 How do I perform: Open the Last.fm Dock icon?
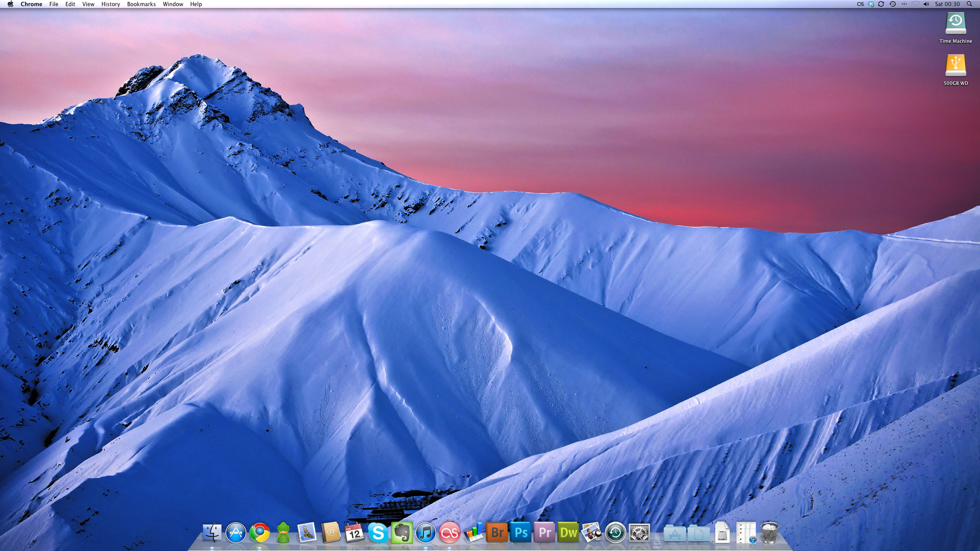(449, 533)
